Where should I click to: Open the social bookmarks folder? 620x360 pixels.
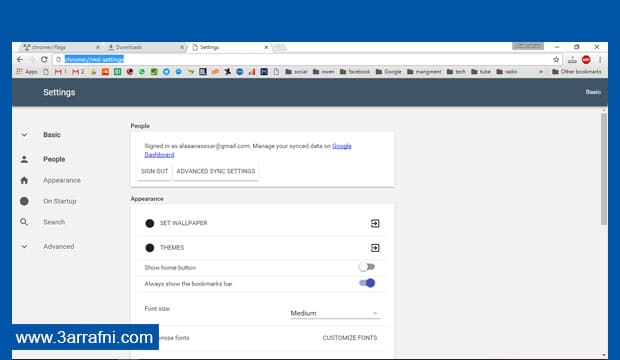point(296,72)
